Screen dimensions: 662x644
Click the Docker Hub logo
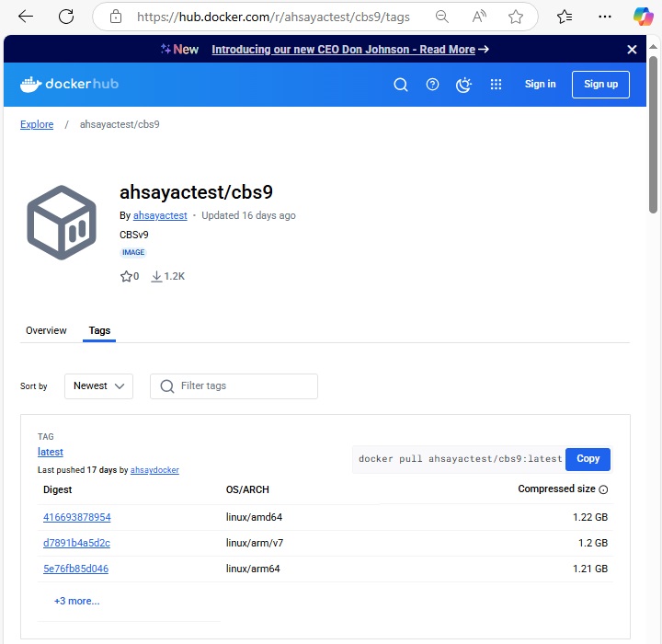69,84
